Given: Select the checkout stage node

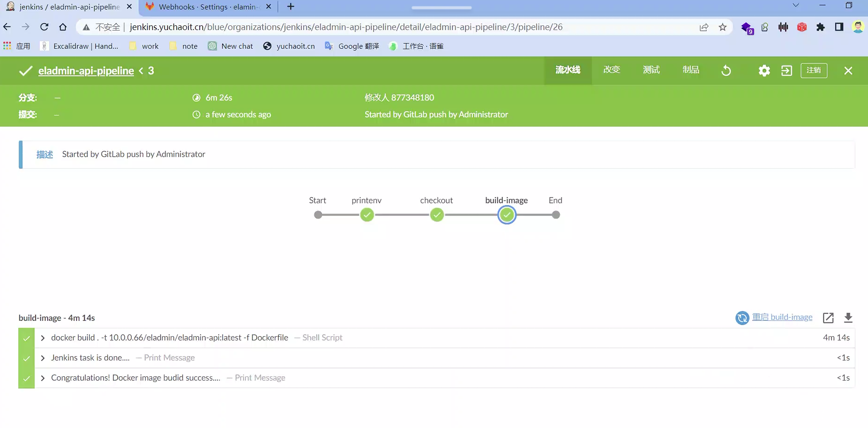Looking at the screenshot, I should 437,215.
